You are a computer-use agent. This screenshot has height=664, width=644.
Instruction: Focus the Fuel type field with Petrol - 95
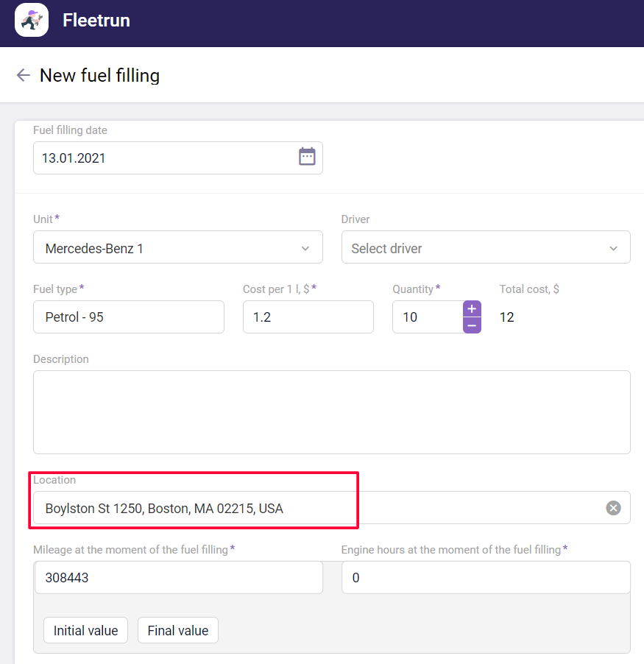(x=129, y=317)
